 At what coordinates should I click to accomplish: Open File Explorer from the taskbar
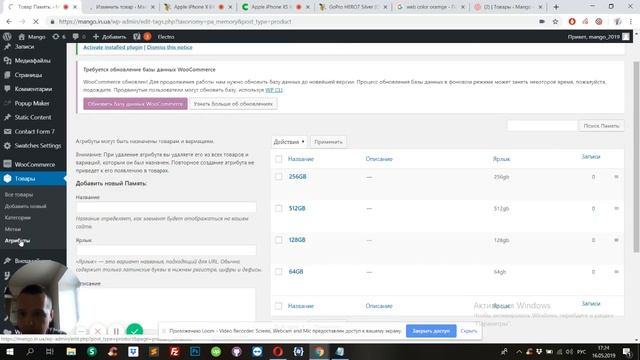[71, 351]
